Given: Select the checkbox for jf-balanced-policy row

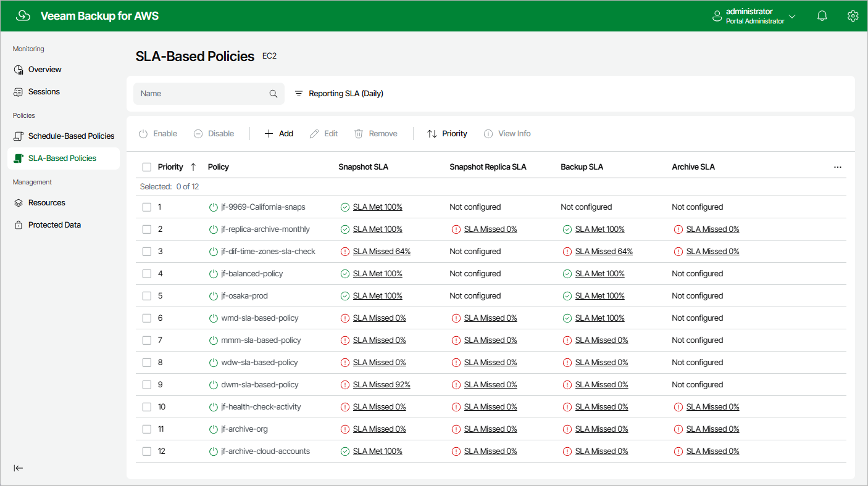Looking at the screenshot, I should [x=147, y=274].
